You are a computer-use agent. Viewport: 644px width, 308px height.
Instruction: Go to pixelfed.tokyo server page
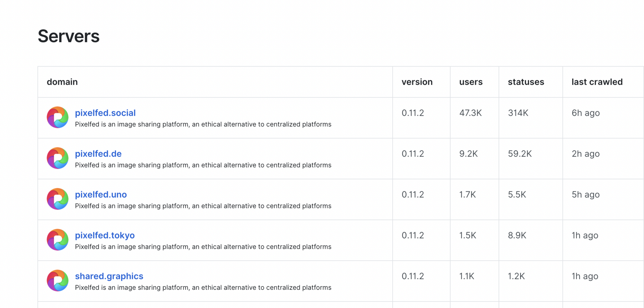[x=104, y=236]
